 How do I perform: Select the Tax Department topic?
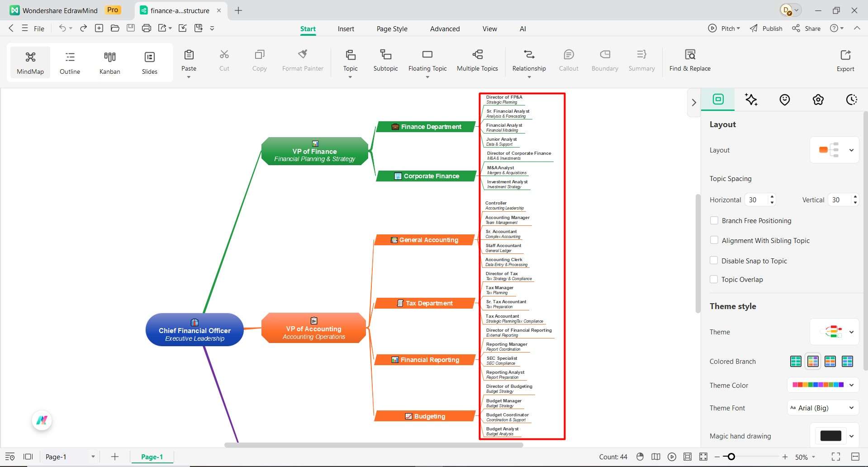click(x=425, y=303)
